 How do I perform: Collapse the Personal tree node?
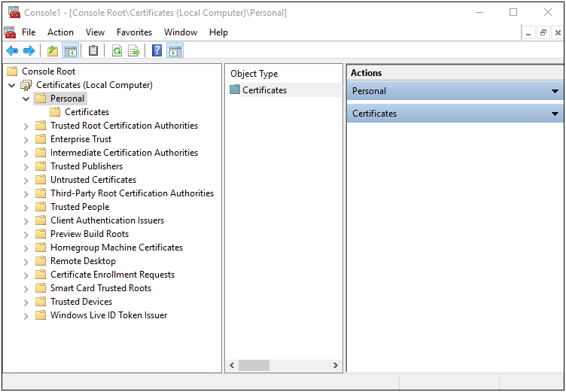[26, 99]
